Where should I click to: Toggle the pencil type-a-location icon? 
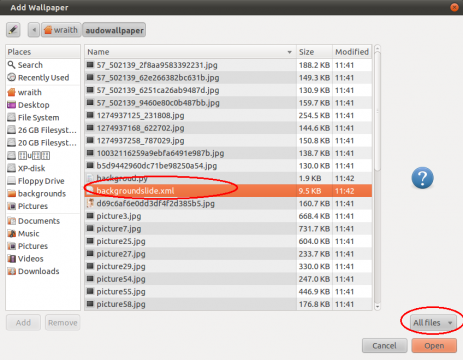pyautogui.click(x=13, y=30)
